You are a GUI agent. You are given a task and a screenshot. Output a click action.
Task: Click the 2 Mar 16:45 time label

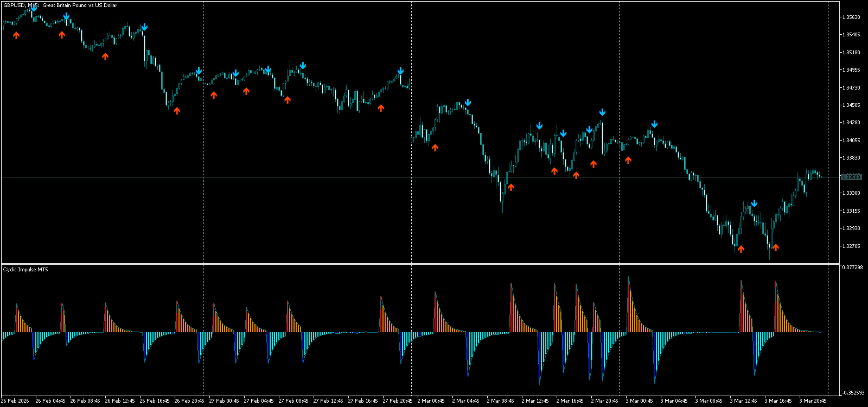click(x=570, y=401)
